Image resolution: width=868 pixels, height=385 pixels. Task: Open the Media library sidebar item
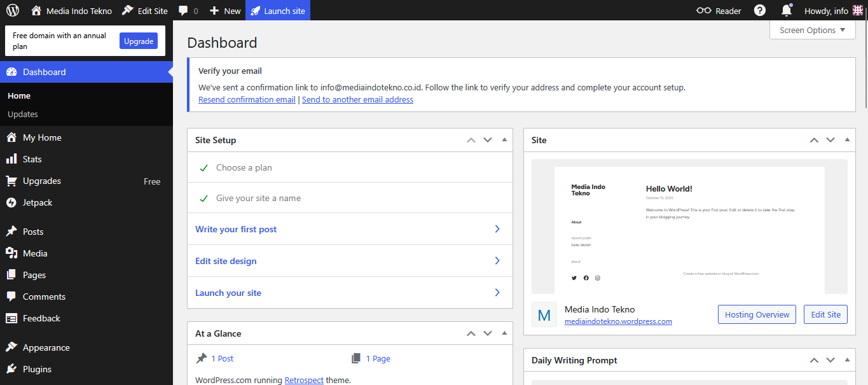click(x=35, y=253)
